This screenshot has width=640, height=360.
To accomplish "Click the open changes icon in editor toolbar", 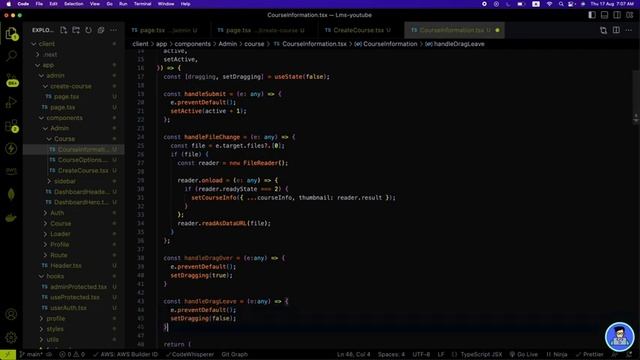I will click(x=603, y=30).
